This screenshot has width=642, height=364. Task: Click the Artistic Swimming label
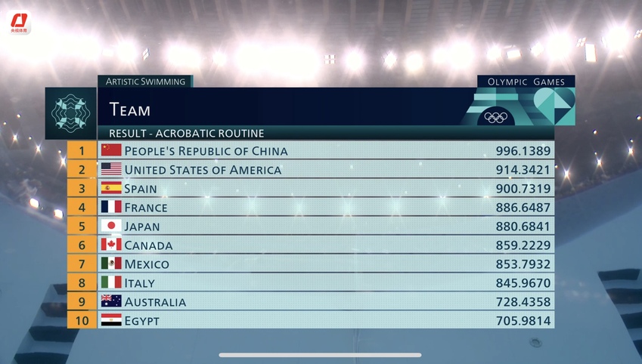(145, 82)
